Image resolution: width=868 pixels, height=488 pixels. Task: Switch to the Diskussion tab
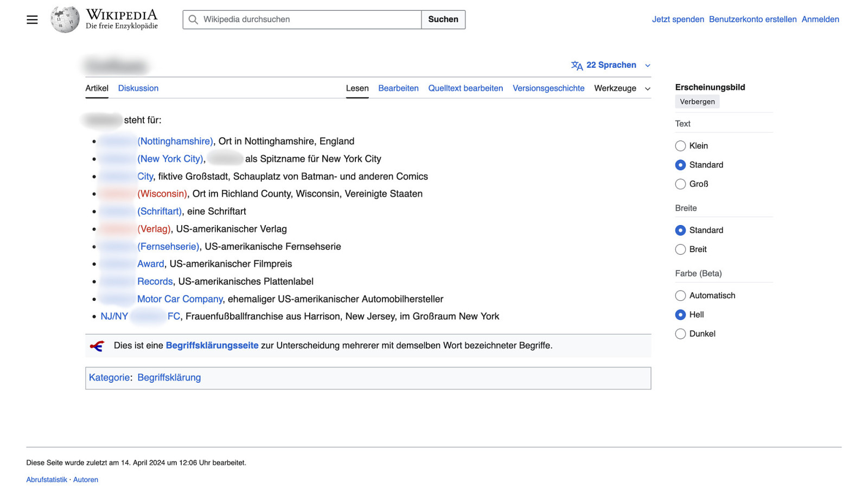138,88
